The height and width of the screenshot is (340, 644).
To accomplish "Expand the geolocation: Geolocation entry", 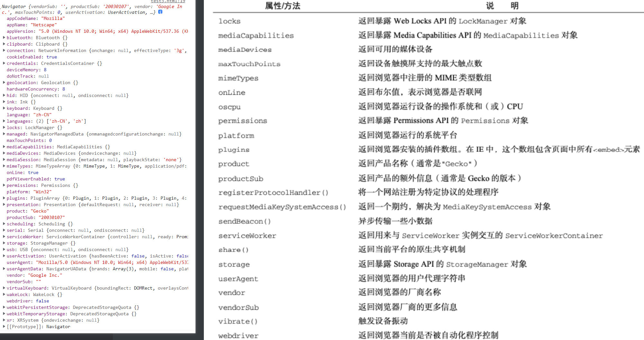I will (4, 83).
